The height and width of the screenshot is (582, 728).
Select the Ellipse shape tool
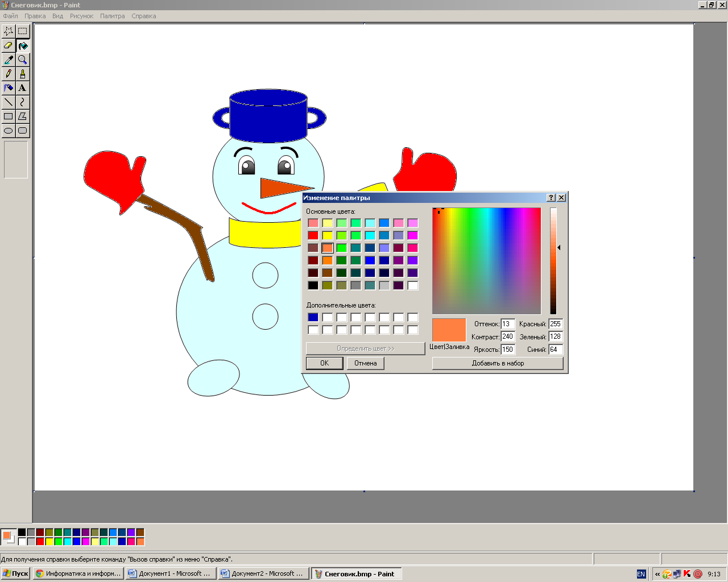coord(9,131)
